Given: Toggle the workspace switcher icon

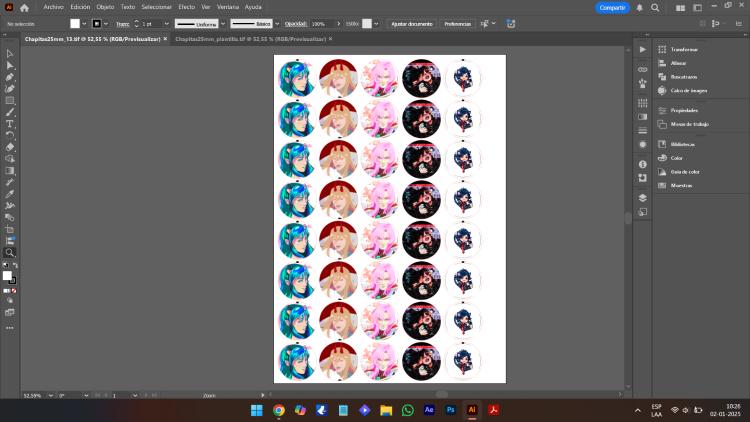Looking at the screenshot, I should (697, 8).
